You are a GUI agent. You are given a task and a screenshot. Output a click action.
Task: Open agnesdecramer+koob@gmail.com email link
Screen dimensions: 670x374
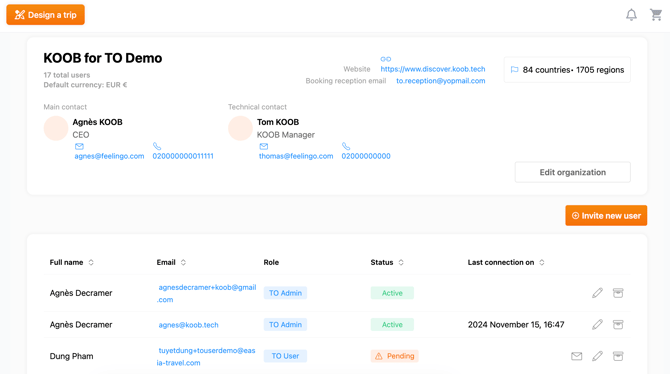coord(206,293)
